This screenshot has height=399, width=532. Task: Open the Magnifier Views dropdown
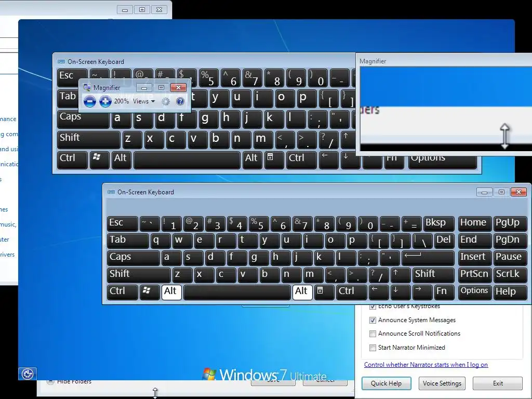144,101
